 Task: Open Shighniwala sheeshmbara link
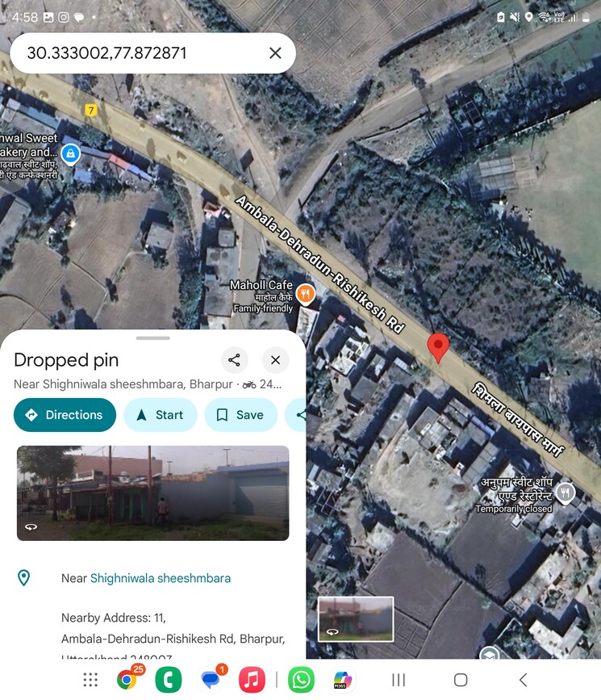[x=161, y=578]
